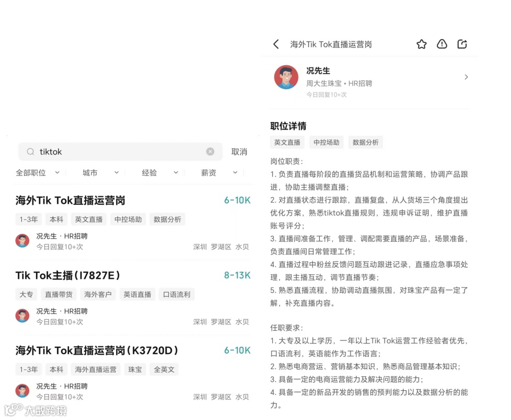This screenshot has width=511, height=420.
Task: Click the 职位详情 heading
Action: pos(288,126)
